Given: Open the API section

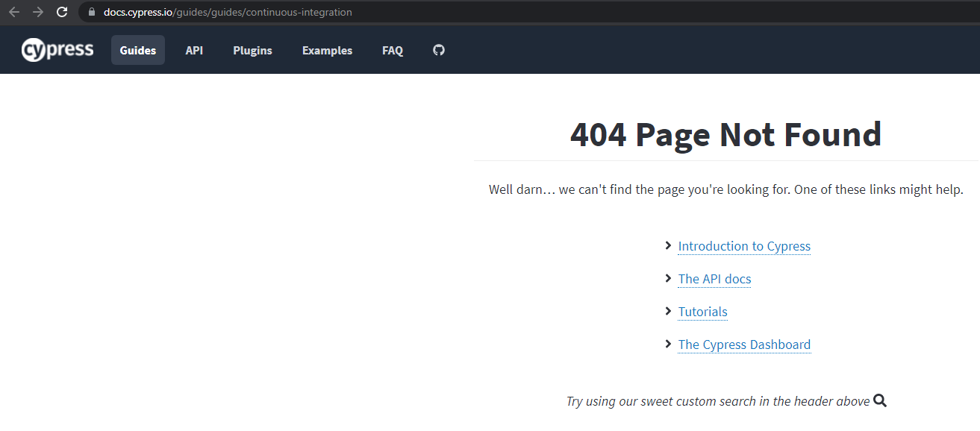Looking at the screenshot, I should 194,50.
